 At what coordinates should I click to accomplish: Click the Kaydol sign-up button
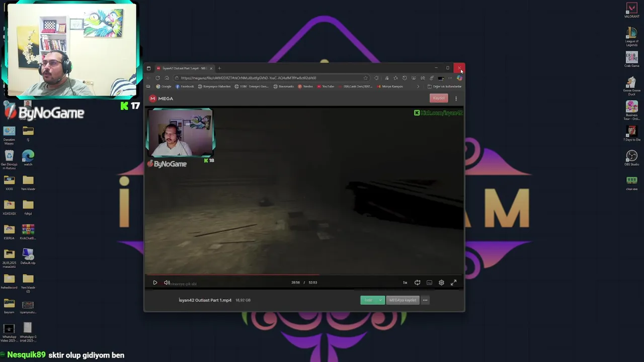[x=439, y=98]
